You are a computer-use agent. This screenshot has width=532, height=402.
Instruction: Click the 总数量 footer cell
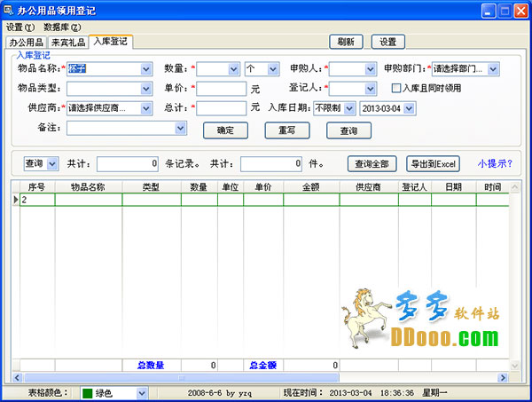pos(151,366)
